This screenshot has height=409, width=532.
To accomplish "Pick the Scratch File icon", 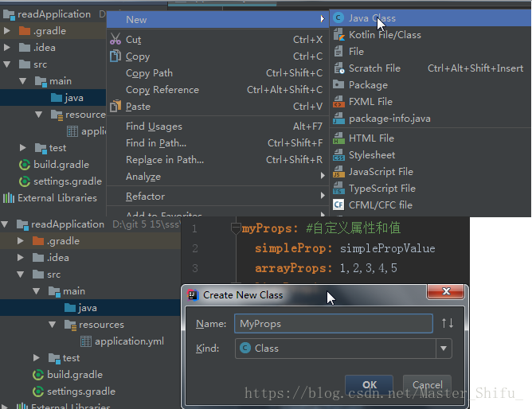I will 339,68.
